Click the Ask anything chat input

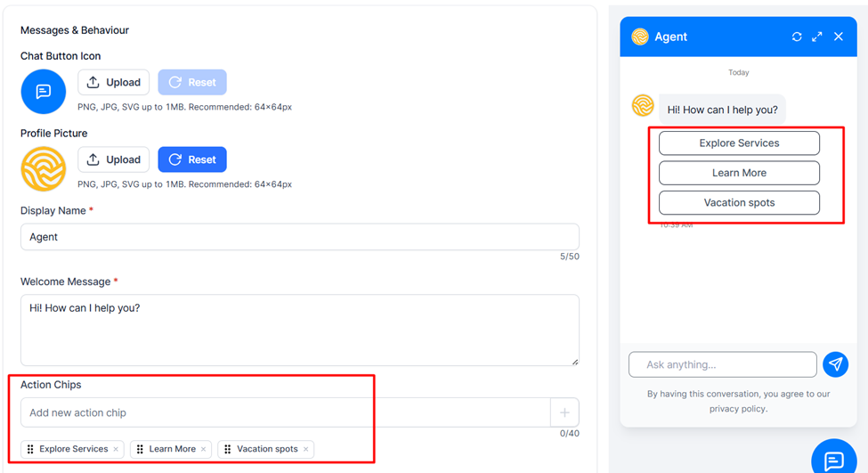722,364
